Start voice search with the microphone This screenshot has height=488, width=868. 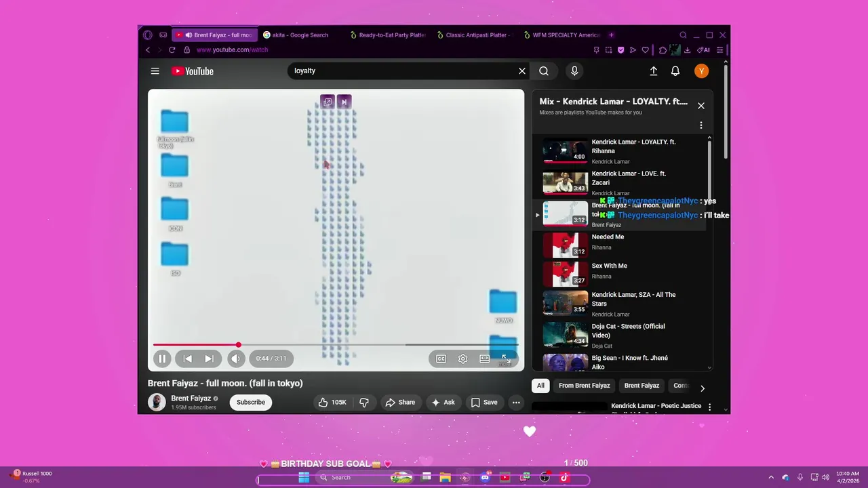pos(574,71)
